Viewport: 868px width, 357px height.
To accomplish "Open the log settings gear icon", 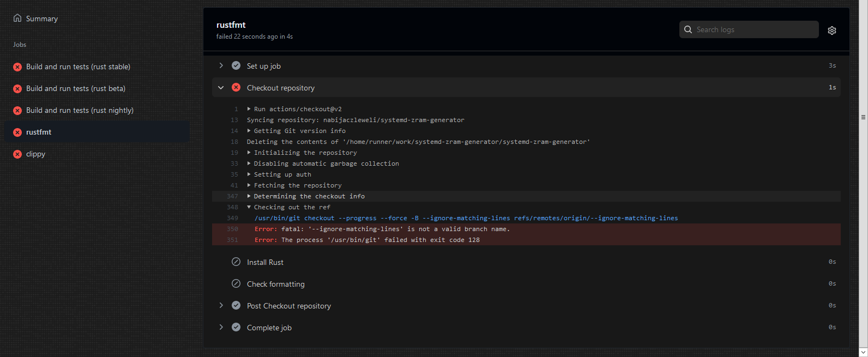I will pos(831,31).
